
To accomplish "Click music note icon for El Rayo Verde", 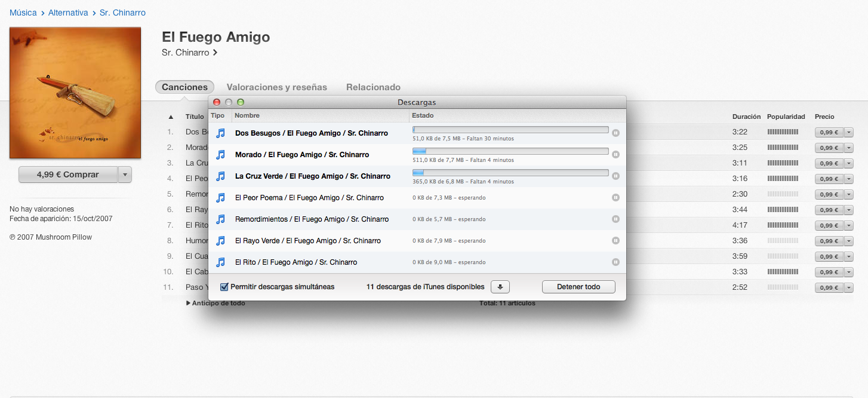I will [220, 241].
